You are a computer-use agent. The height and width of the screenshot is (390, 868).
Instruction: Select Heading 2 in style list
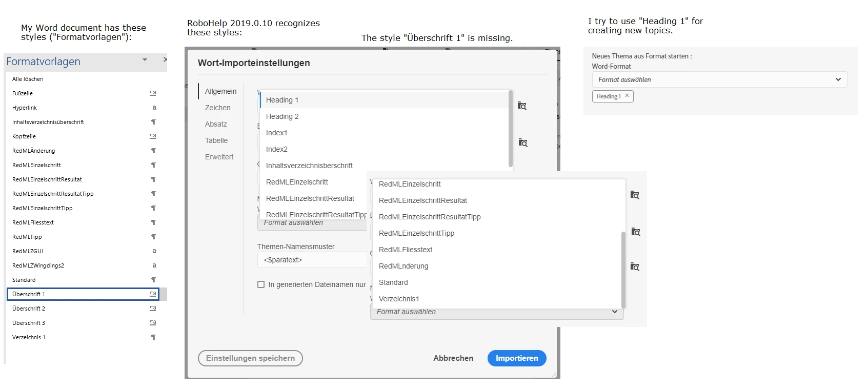pyautogui.click(x=385, y=116)
